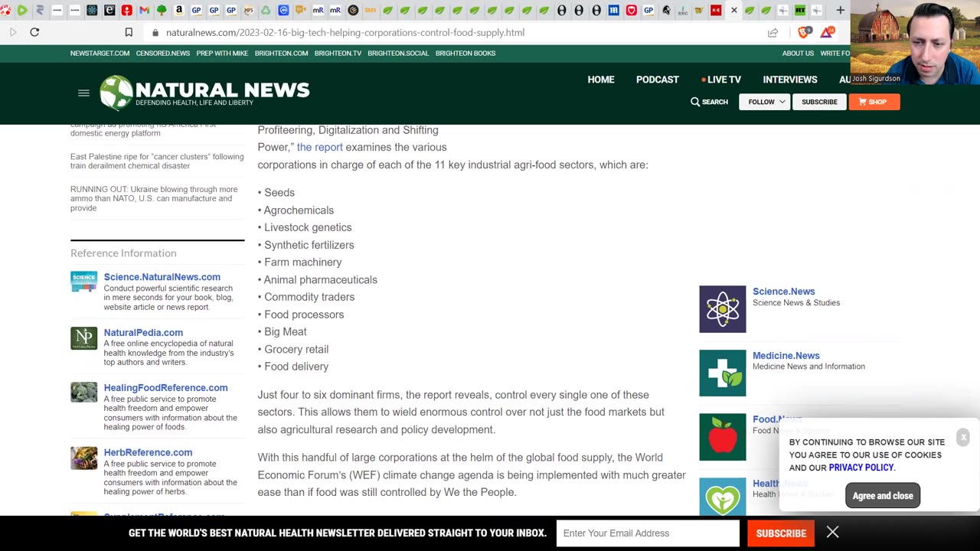Open the share icon in address bar
The height and width of the screenshot is (551, 980).
pos(773,32)
